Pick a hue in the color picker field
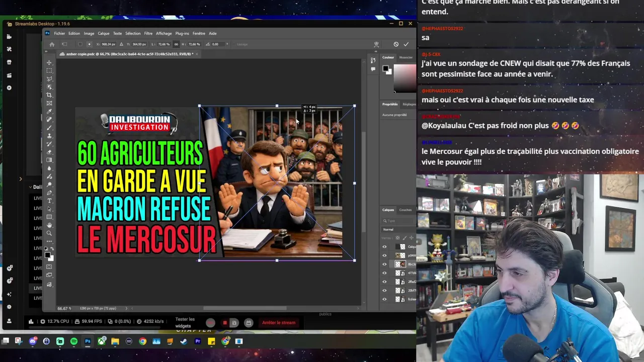This screenshot has width=644, height=362. (405, 78)
